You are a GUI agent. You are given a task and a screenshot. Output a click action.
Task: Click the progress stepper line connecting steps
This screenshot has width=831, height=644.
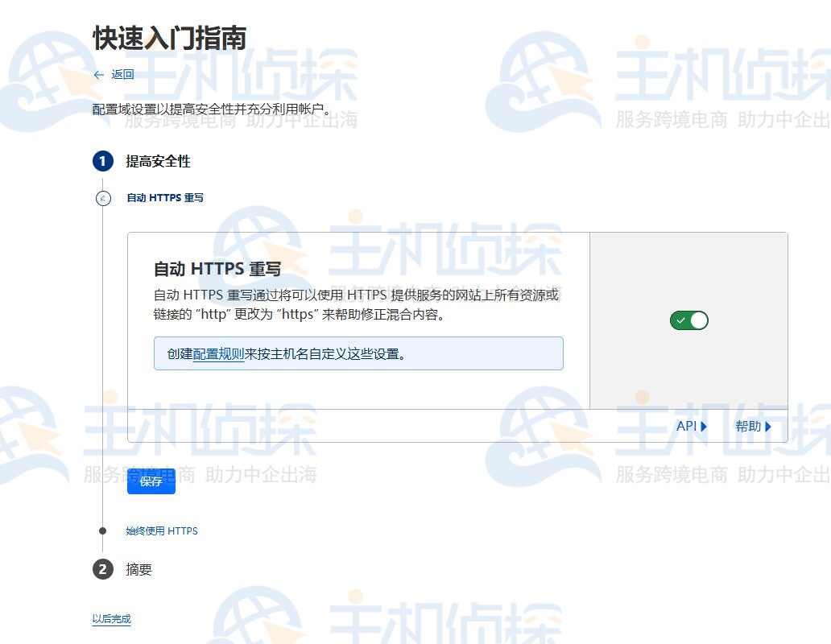pyautogui.click(x=102, y=362)
